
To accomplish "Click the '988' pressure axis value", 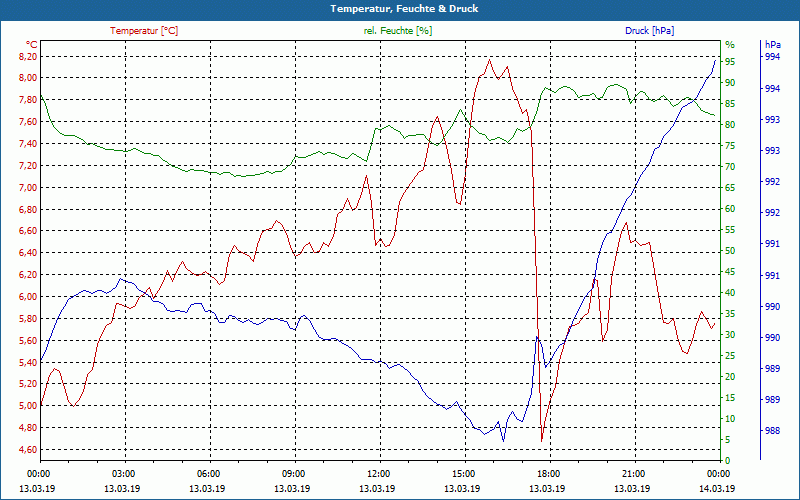I will (x=773, y=431).
